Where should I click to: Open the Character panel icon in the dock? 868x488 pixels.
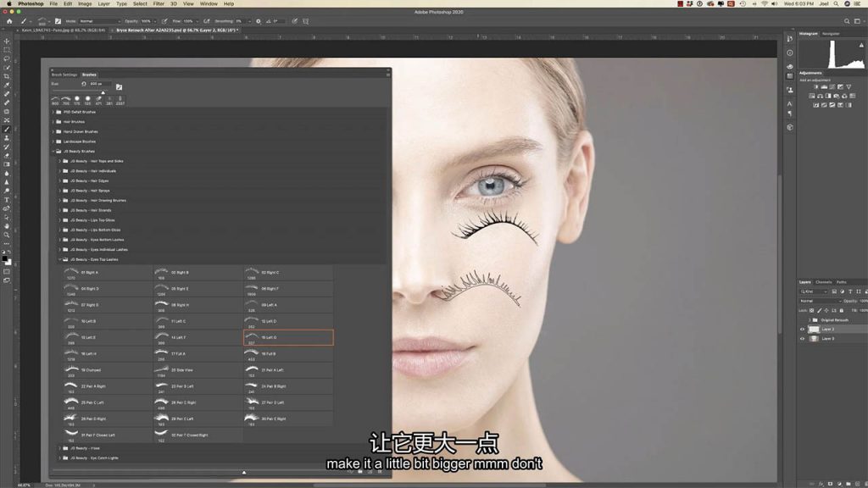tap(790, 103)
